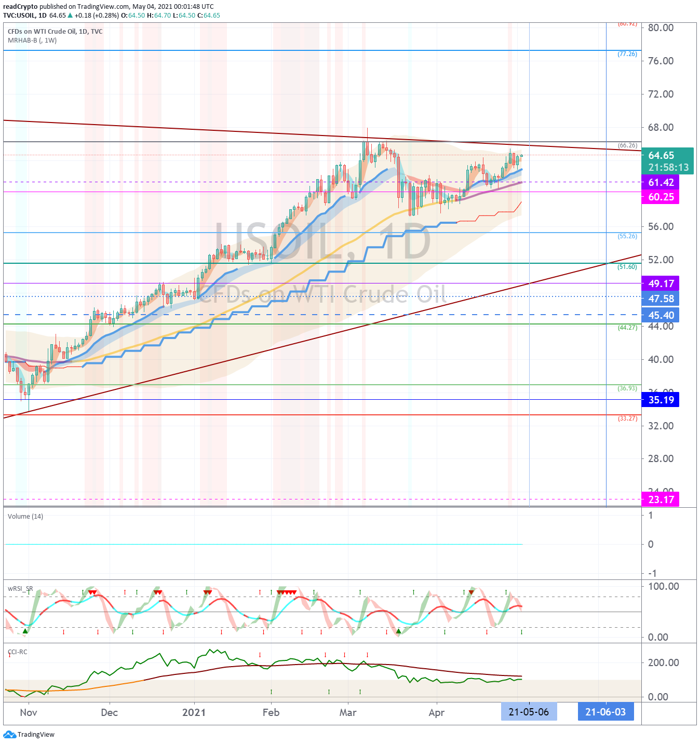
Task: Click the (55.26) horizontal line label
Action: pyautogui.click(x=627, y=236)
